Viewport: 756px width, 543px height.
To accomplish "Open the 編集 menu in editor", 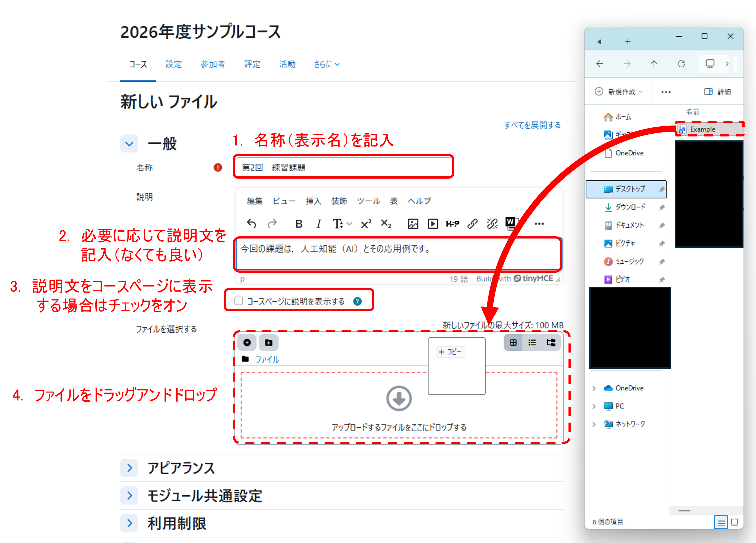I will [x=255, y=201].
